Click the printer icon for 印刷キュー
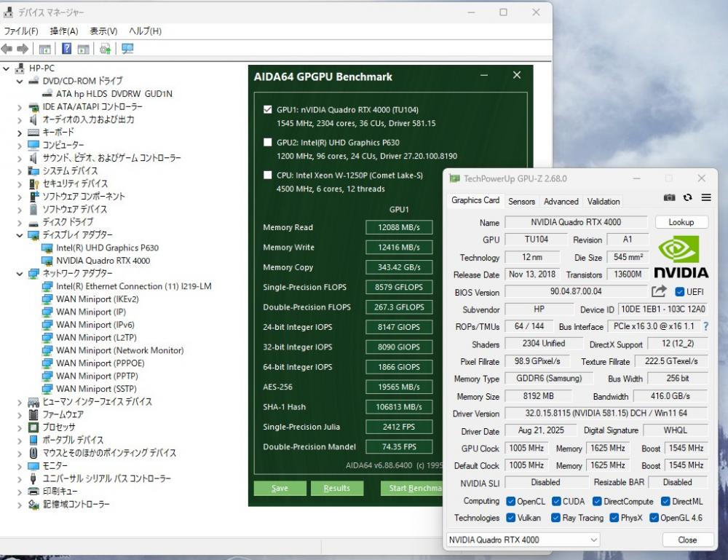Screen dimensions: 728x560 point(33,491)
